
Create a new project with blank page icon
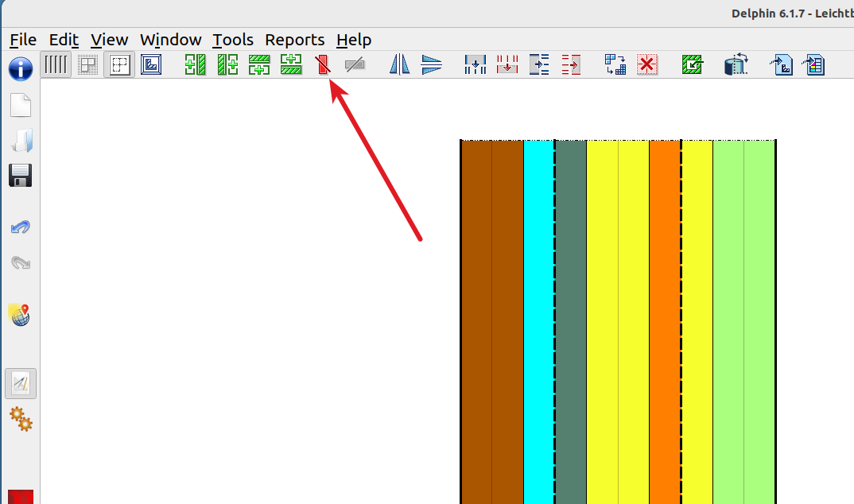click(x=21, y=105)
